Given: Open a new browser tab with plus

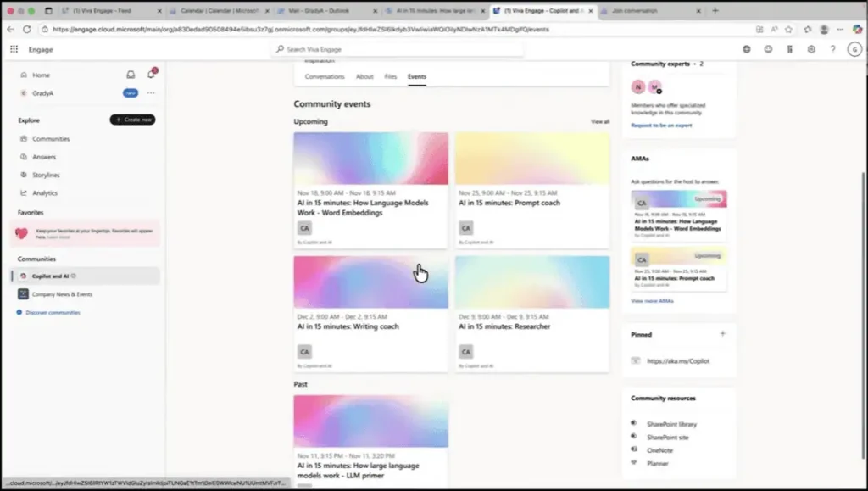Looking at the screenshot, I should click(x=715, y=10).
